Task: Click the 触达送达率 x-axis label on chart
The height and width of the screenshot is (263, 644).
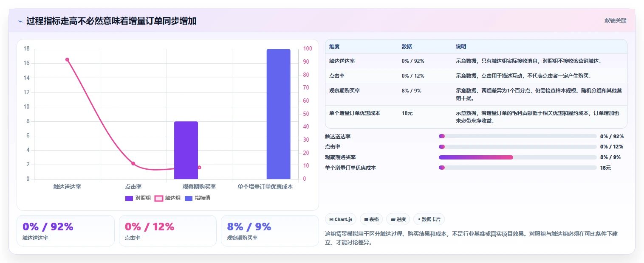Action: click(x=67, y=187)
